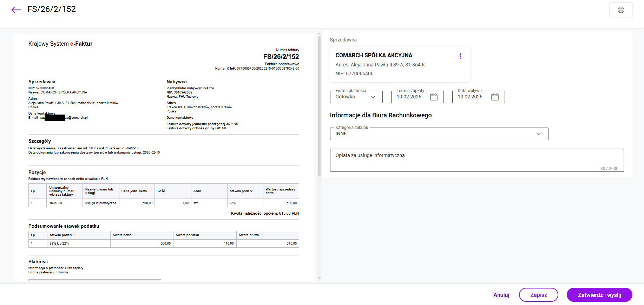
Task: Click the Data wpływu date value
Action: [x=470, y=97]
